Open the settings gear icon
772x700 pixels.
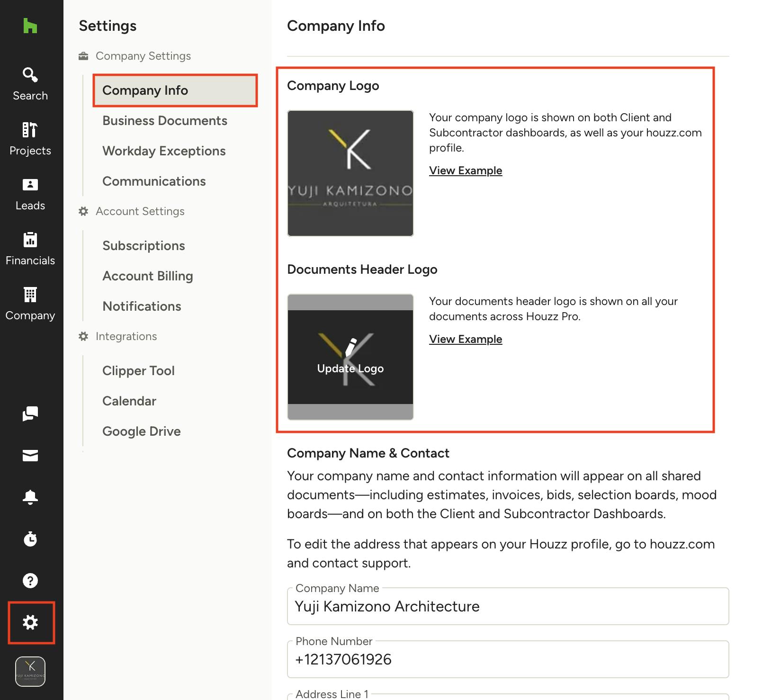(30, 622)
